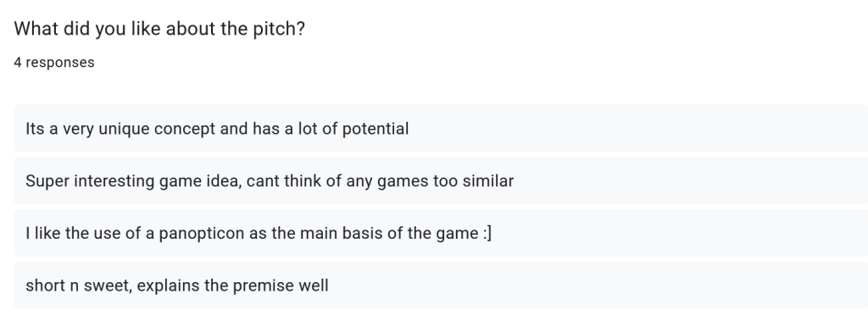The height and width of the screenshot is (316, 868).
Task: Select the 'short n sweet' response
Action: pos(441,286)
